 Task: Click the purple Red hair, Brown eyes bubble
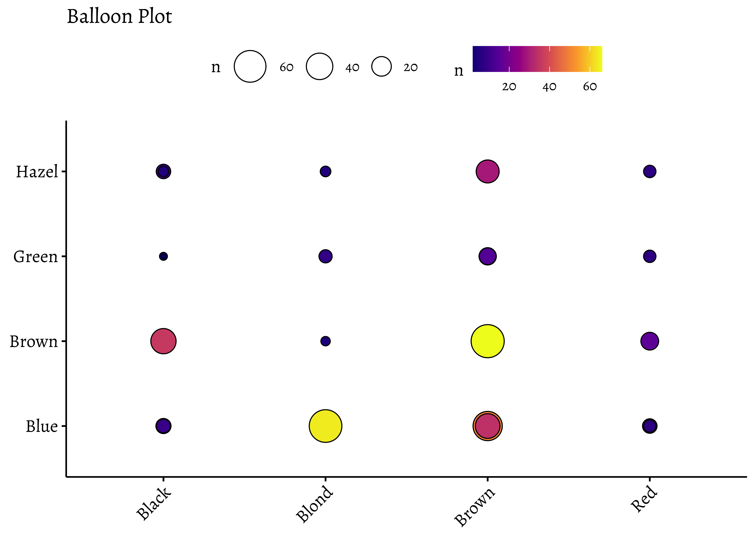(650, 341)
